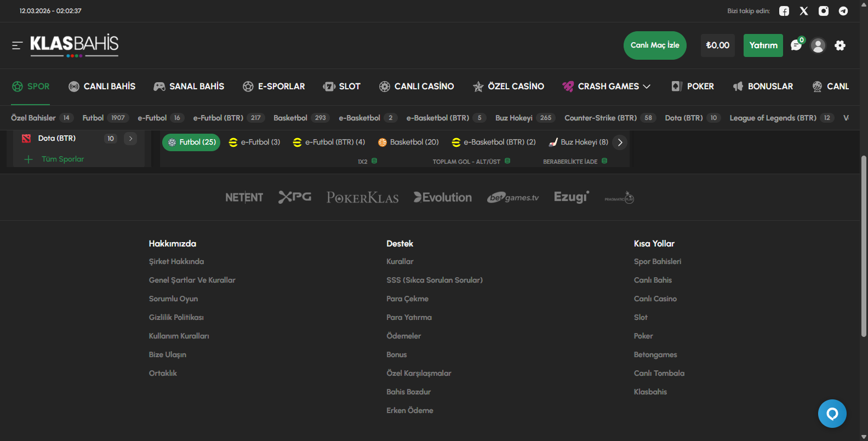The height and width of the screenshot is (441, 868).
Task: Open the hamburger side menu
Action: pyautogui.click(x=18, y=45)
